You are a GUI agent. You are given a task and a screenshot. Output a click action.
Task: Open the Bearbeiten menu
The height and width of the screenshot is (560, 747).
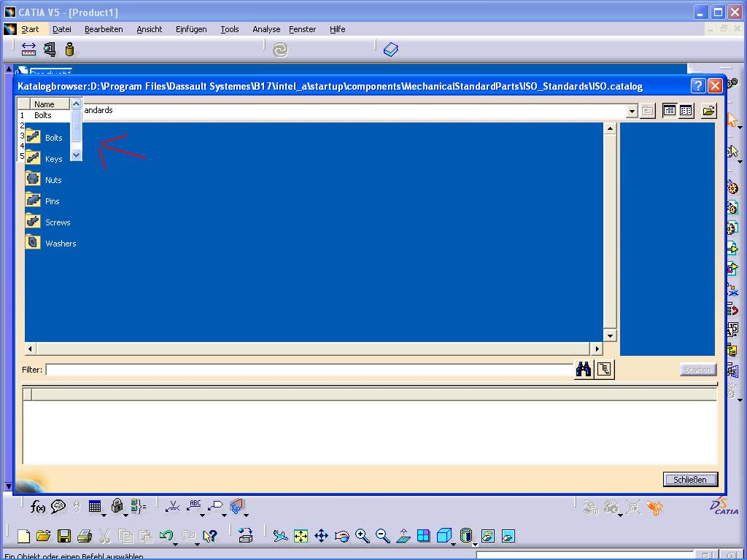104,29
